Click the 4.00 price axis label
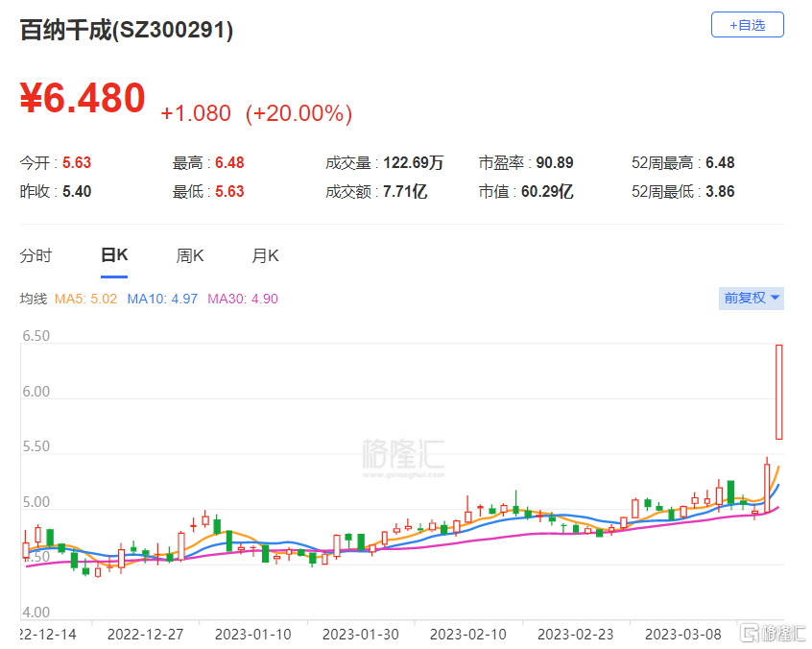812x649 pixels. 36,613
